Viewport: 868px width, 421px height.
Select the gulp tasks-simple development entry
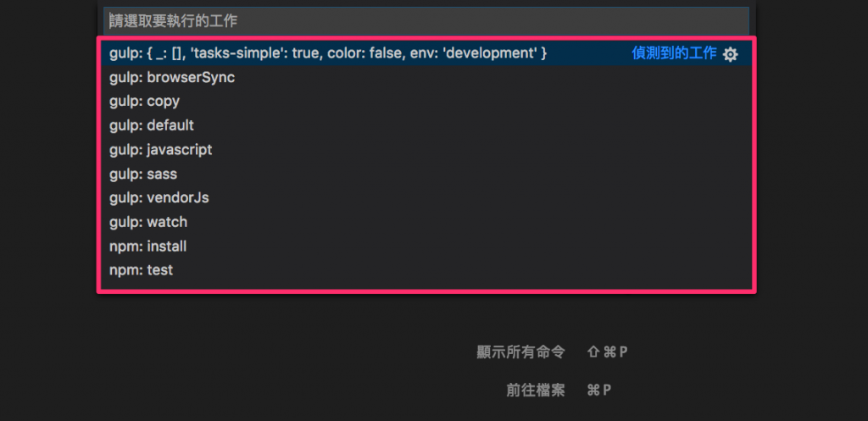click(x=426, y=53)
